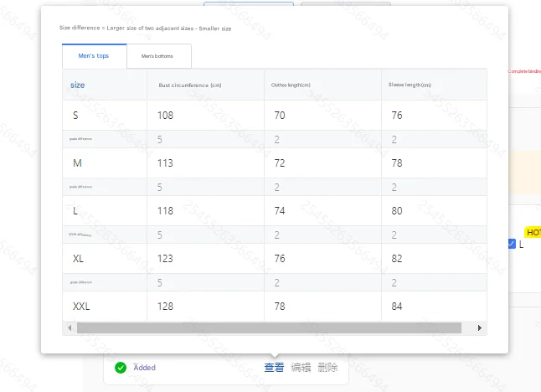This screenshot has height=392, width=541.
Task: Click the red Complete binding text
Action: point(524,71)
